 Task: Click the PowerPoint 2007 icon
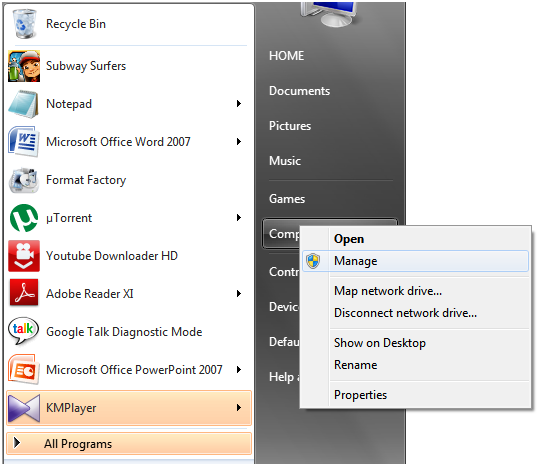(23, 369)
